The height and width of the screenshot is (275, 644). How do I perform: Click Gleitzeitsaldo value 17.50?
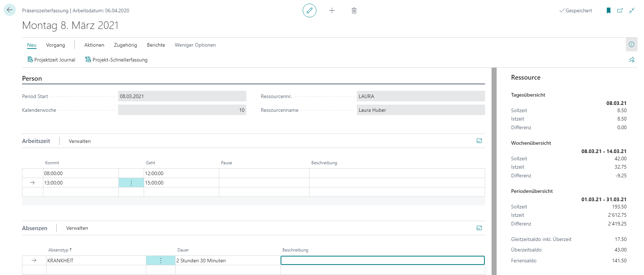coord(621,239)
